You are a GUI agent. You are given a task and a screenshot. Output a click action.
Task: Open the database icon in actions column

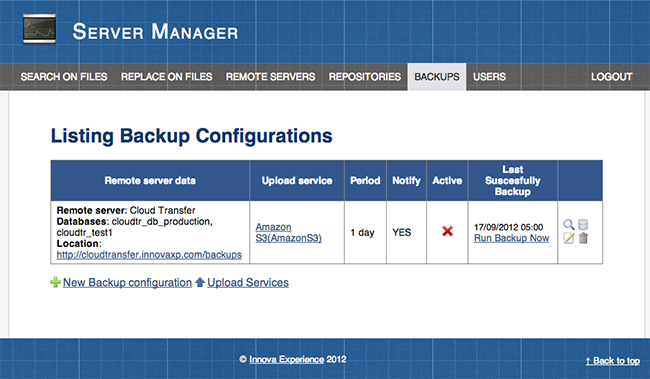click(583, 225)
